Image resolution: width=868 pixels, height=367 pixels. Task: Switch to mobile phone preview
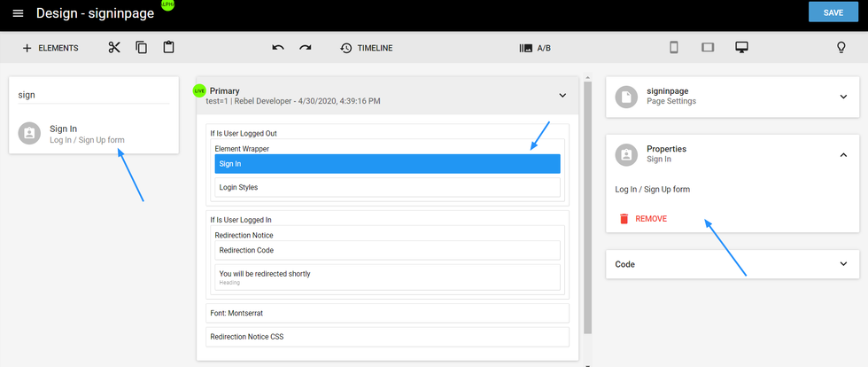[673, 48]
